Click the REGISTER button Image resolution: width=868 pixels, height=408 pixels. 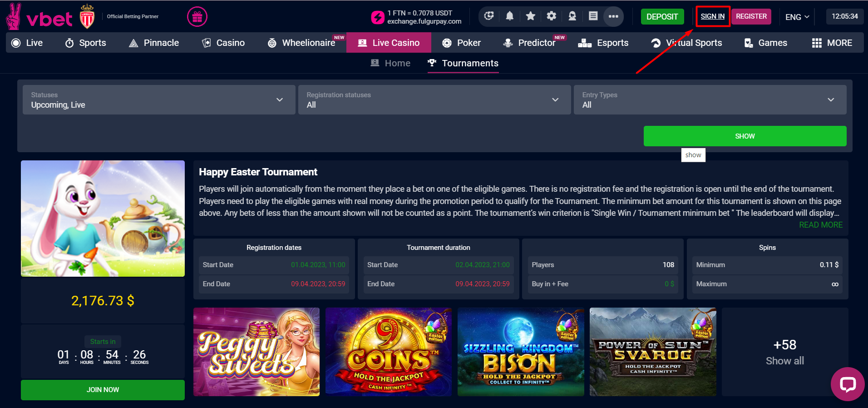point(751,16)
